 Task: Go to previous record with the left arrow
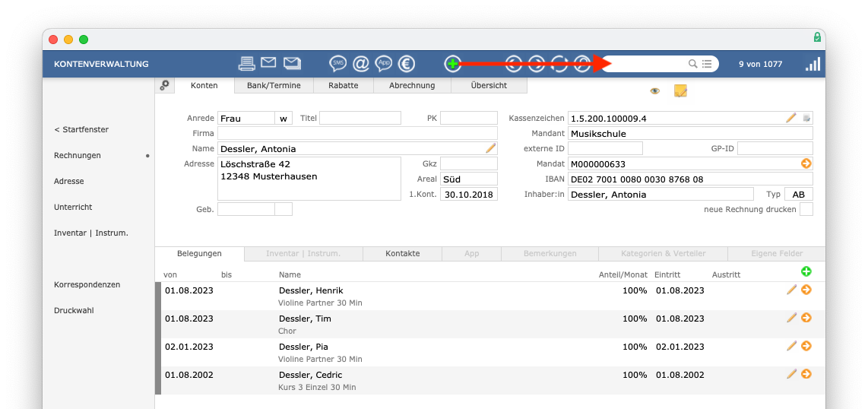[x=515, y=64]
